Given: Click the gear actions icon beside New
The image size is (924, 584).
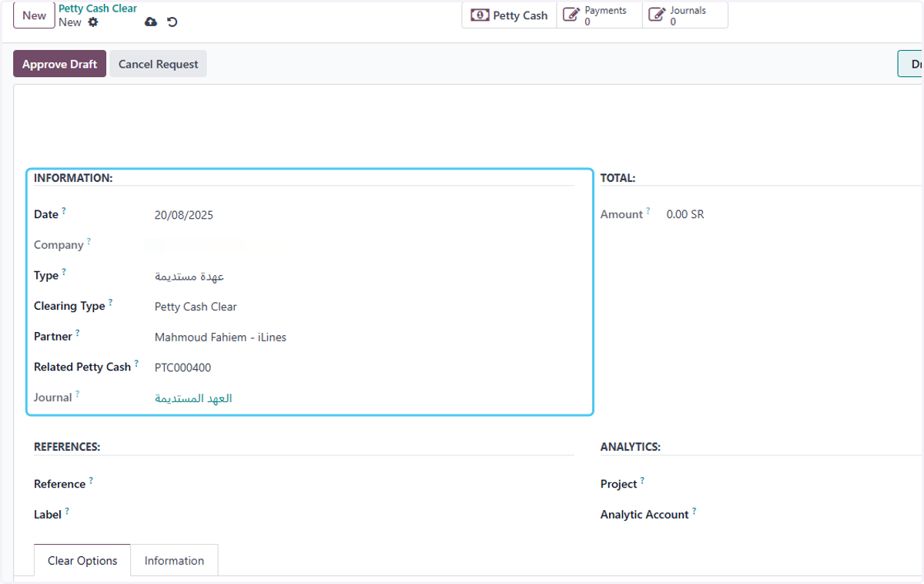Looking at the screenshot, I should (93, 22).
